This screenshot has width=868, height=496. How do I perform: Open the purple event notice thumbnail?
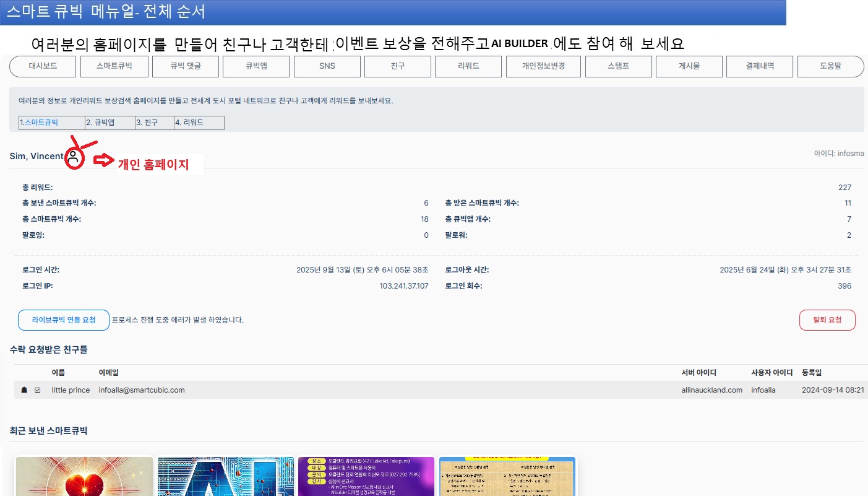click(x=366, y=476)
